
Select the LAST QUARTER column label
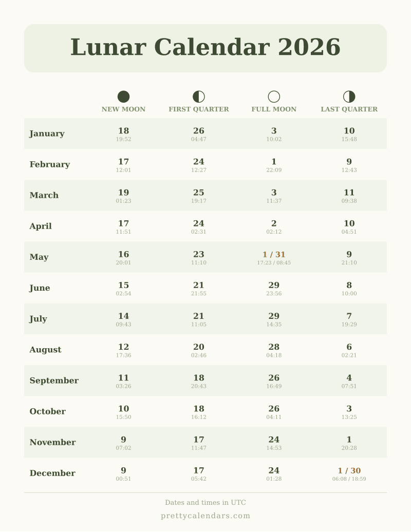(x=349, y=109)
